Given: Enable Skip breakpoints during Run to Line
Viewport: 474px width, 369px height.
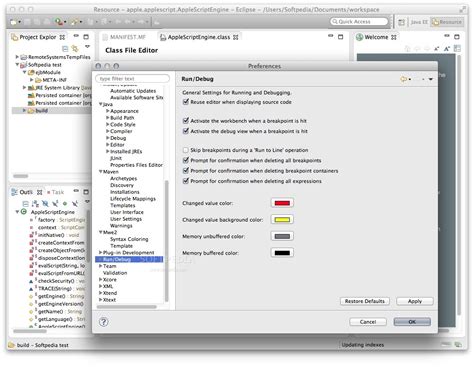Looking at the screenshot, I should pos(186,150).
